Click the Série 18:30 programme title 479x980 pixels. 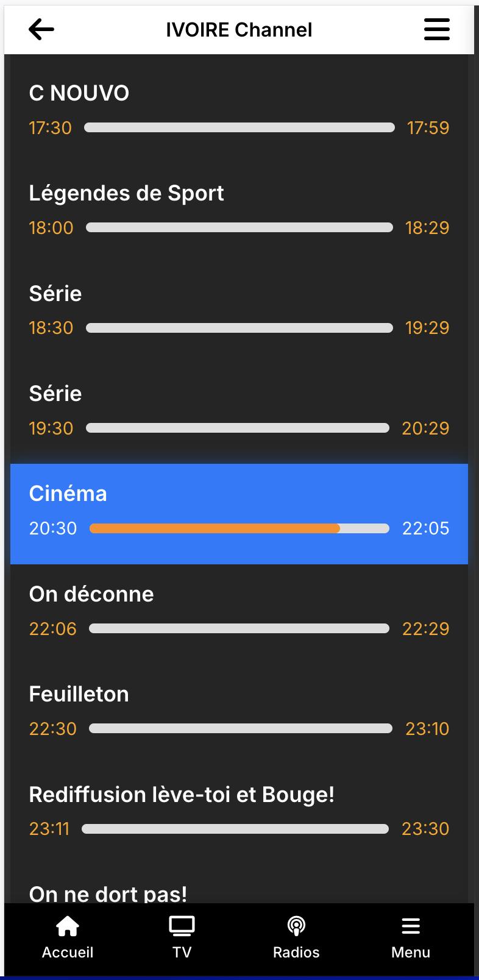tap(55, 294)
